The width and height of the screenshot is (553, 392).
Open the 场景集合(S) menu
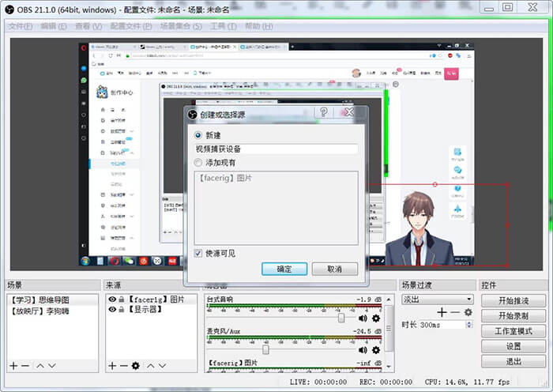coord(181,26)
